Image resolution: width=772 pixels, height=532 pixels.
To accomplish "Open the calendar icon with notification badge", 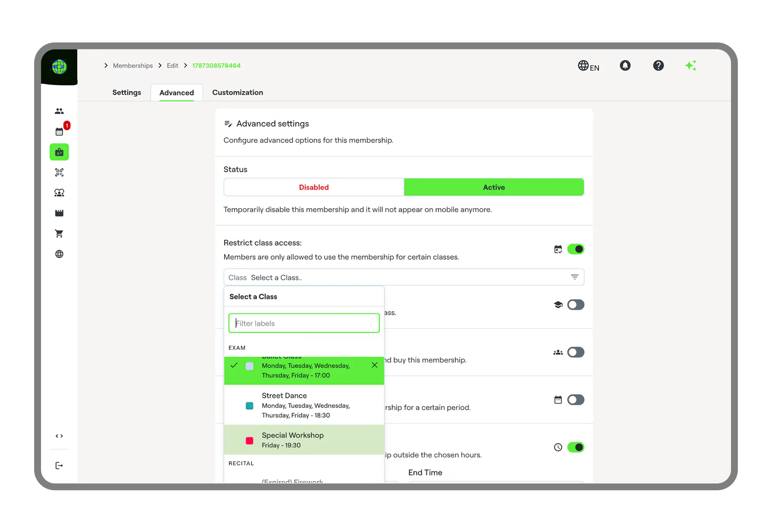I will click(60, 131).
